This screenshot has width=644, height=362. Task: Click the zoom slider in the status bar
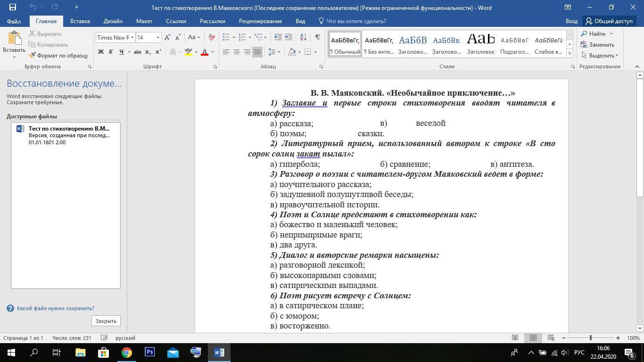coord(590,338)
